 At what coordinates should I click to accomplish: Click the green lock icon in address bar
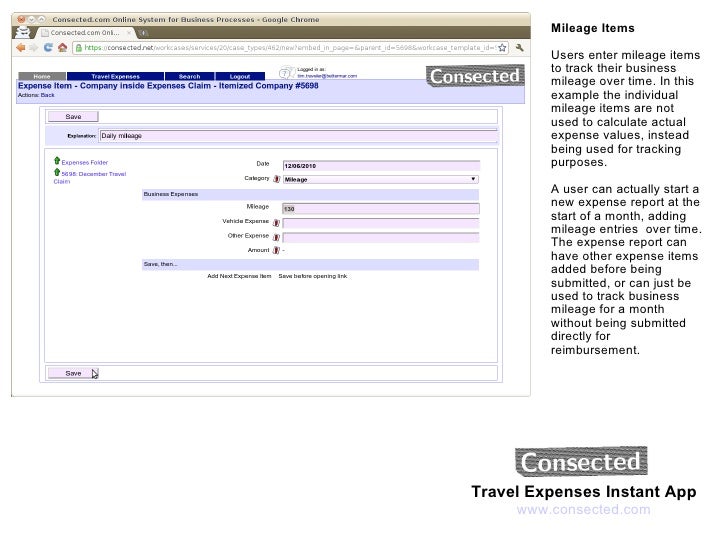point(78,48)
